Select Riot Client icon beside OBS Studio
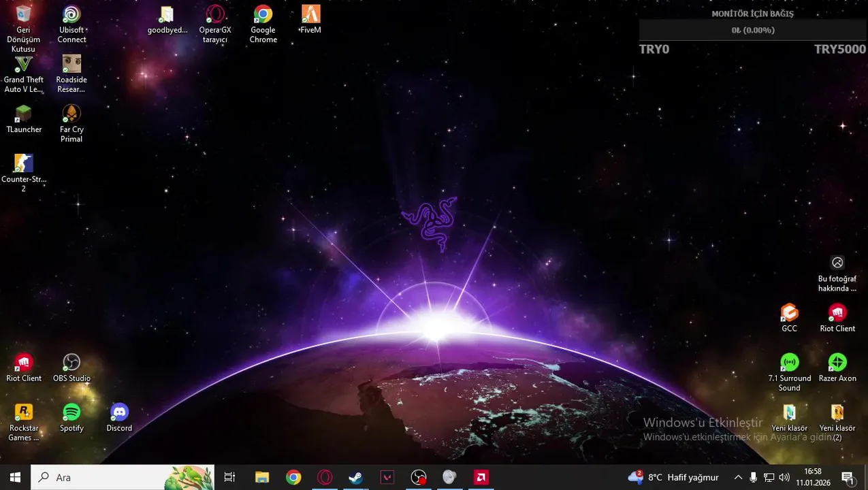Screen dimensions: 868x490 coord(24,368)
